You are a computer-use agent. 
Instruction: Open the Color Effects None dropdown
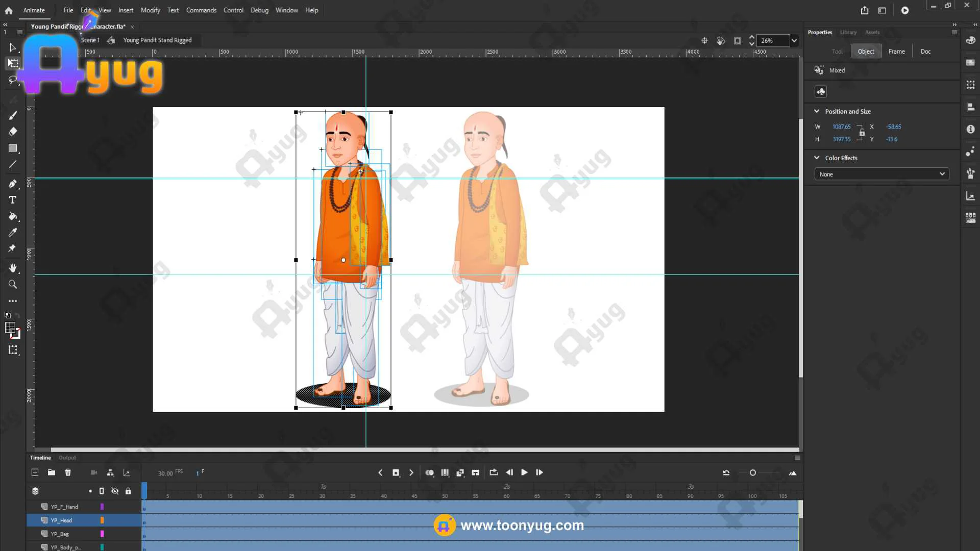[881, 174]
